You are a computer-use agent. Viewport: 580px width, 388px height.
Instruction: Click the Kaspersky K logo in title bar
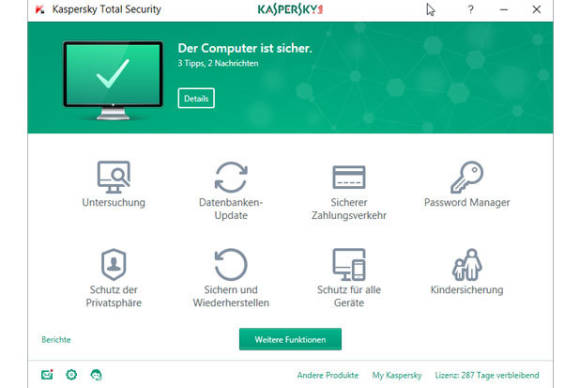point(40,9)
